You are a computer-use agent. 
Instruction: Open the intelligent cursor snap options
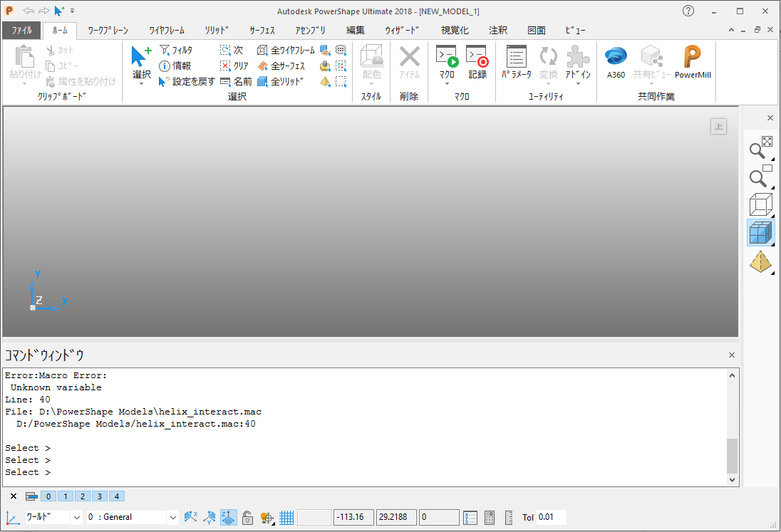[267, 518]
